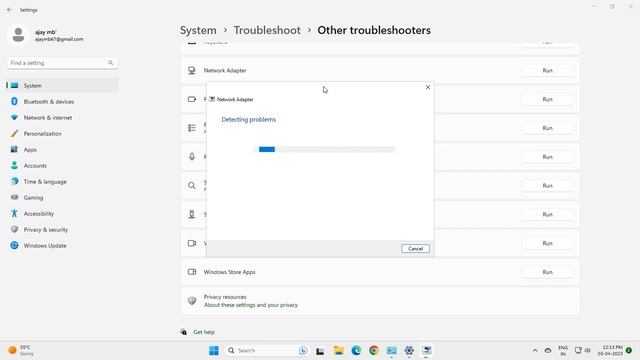This screenshot has height=360, width=640.
Task: Launch Google Chrome from taskbar
Action: pos(373,350)
